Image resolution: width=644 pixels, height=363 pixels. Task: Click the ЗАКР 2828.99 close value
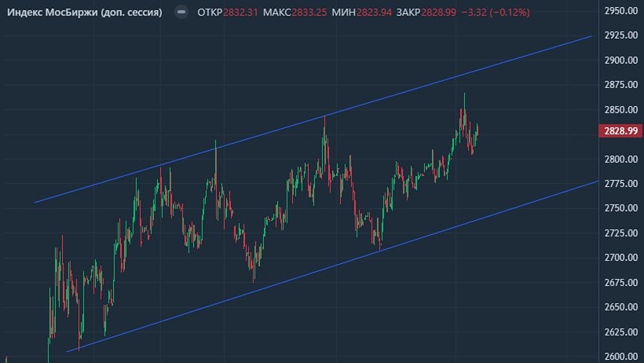click(x=426, y=13)
